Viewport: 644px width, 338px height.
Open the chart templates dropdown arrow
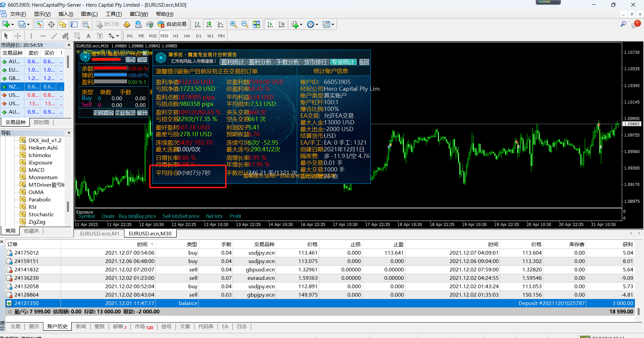[333, 24]
